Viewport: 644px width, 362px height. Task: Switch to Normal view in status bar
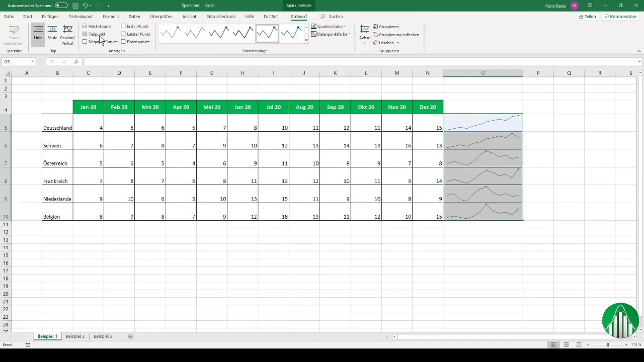[x=553, y=344]
